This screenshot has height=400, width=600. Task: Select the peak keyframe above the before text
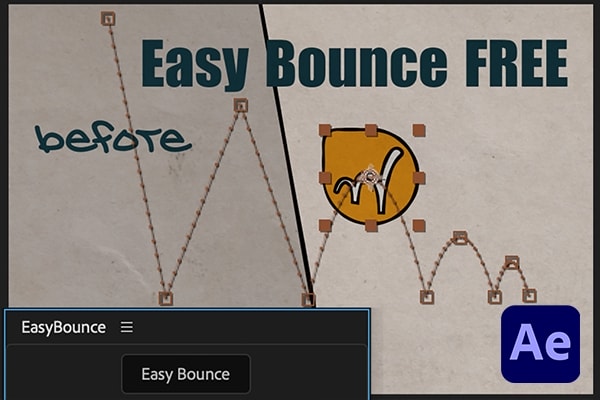pos(241,105)
